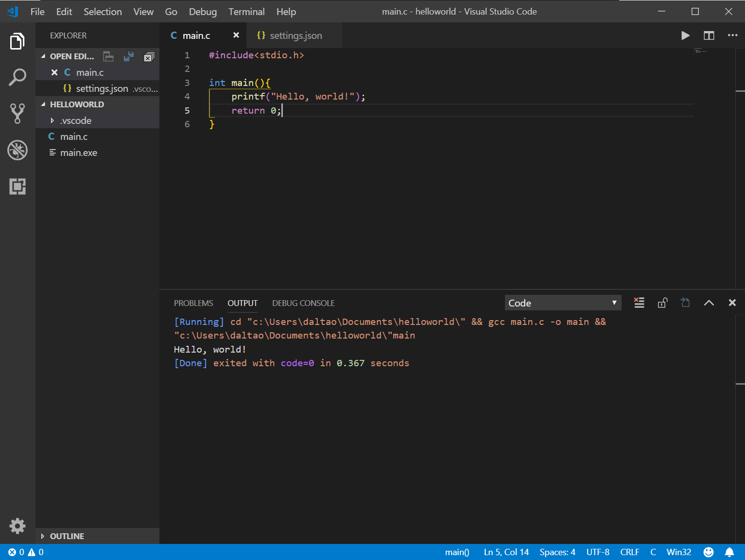Screen dimensions: 745x560
Task: Run code with the play button
Action: click(x=685, y=35)
